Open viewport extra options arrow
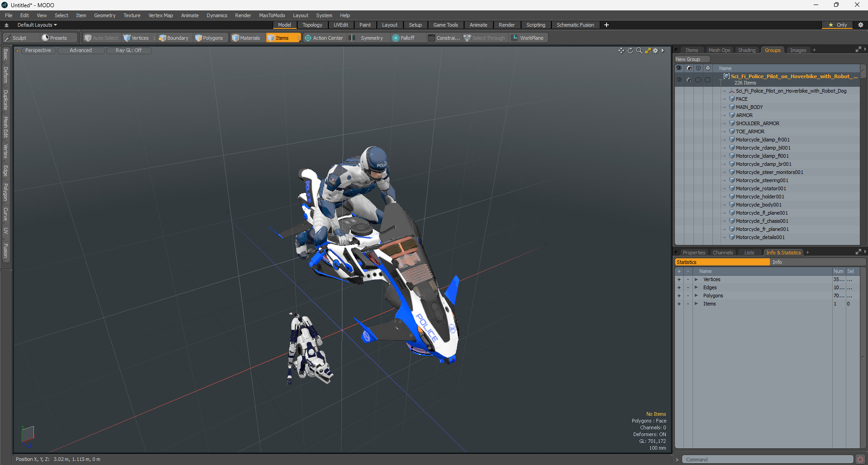The image size is (868, 465). 663,51
